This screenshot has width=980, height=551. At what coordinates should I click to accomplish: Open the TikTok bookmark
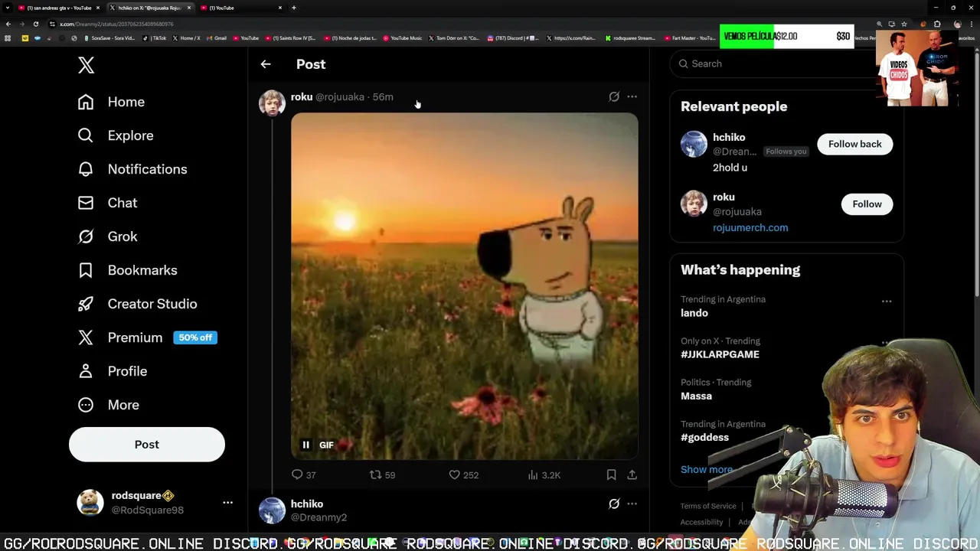155,37
